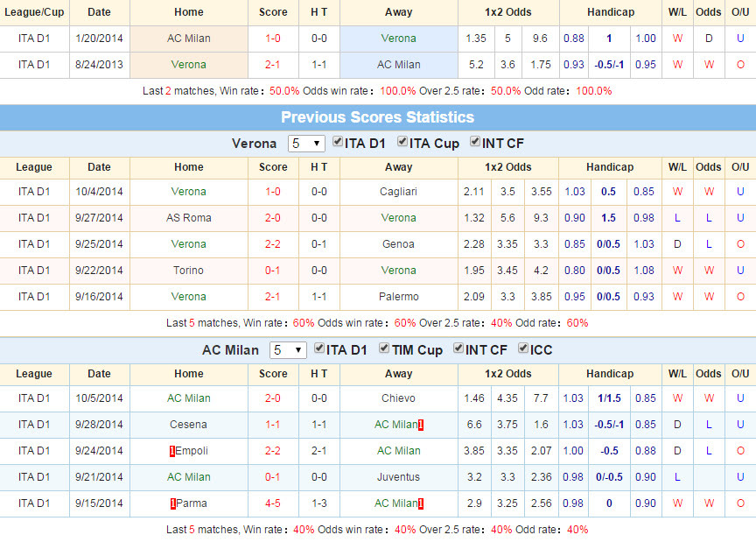The width and height of the screenshot is (756, 542).
Task: Open the 2-1 score of Verona vs Palermo
Action: coord(273,296)
